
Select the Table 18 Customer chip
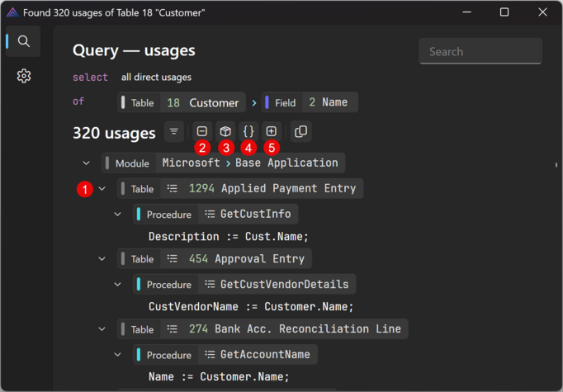coord(181,103)
